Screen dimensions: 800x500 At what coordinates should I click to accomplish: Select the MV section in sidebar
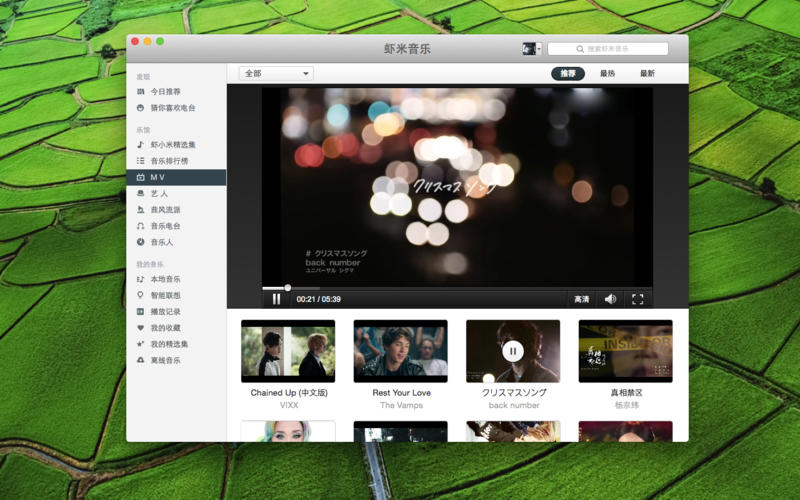176,178
